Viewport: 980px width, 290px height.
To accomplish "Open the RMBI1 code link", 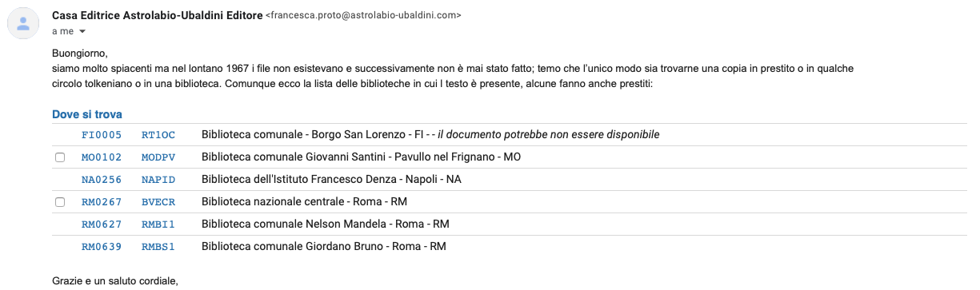I will point(158,224).
